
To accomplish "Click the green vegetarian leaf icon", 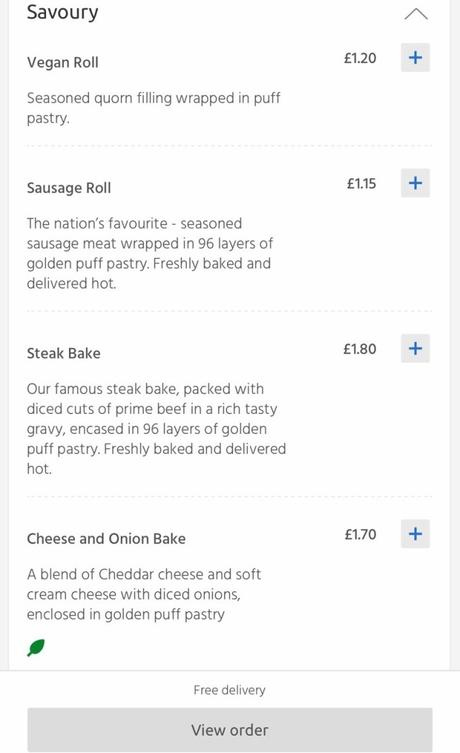I will [x=36, y=648].
